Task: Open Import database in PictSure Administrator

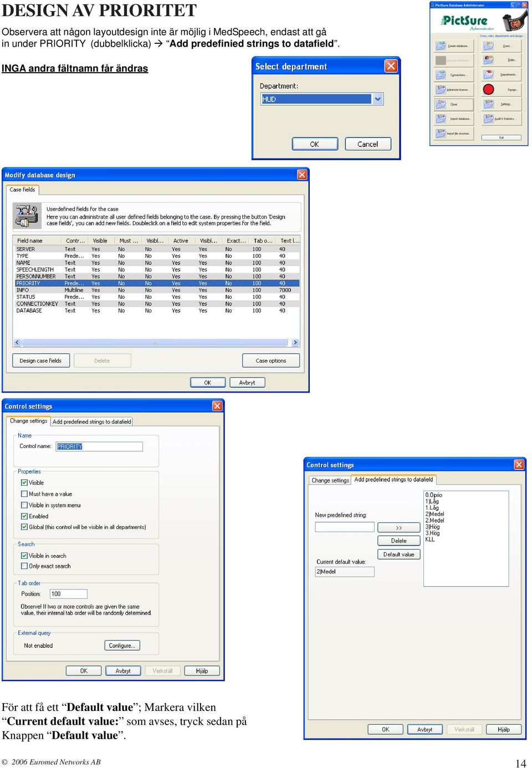Action: click(x=454, y=119)
